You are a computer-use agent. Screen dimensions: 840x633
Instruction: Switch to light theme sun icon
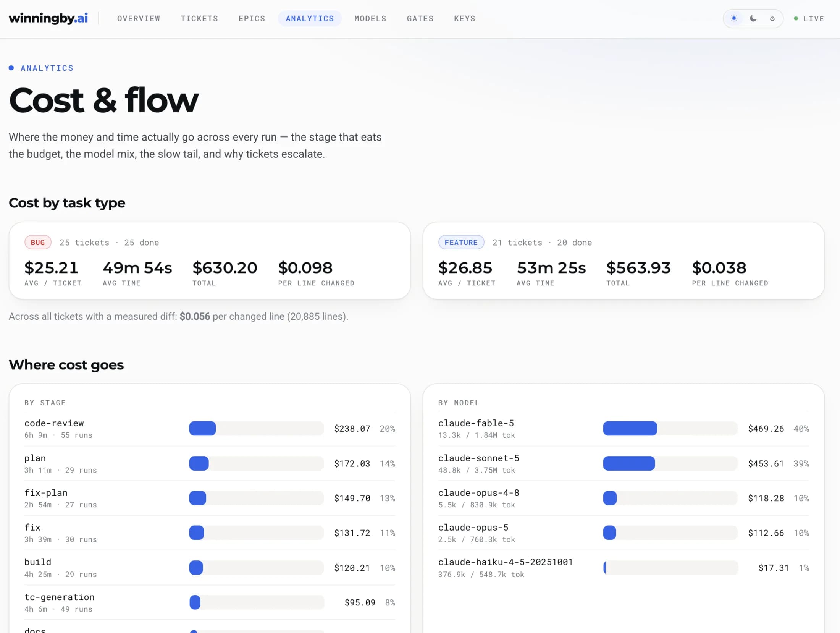point(734,18)
